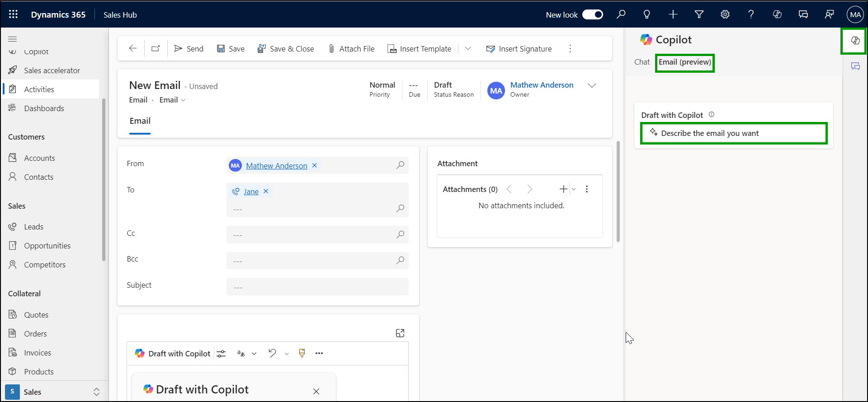Select the Email tab
Viewport: 868px width, 402px height.
pyautogui.click(x=140, y=121)
